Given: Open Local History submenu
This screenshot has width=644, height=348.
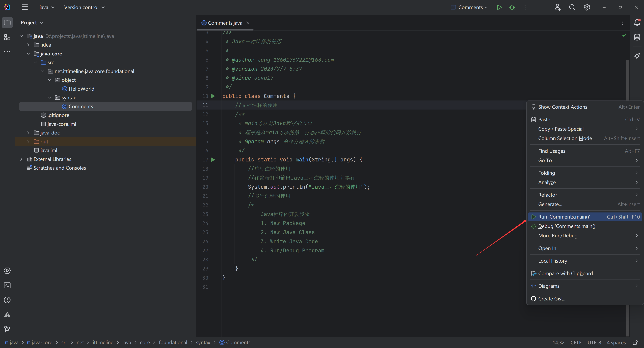Looking at the screenshot, I should [585, 261].
